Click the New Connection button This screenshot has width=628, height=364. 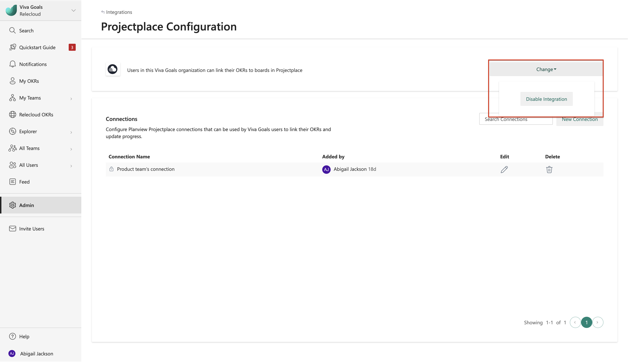pyautogui.click(x=580, y=119)
